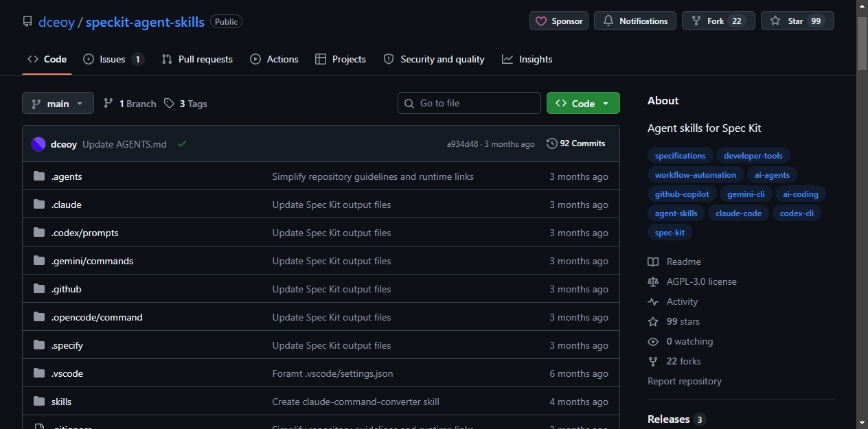Image resolution: width=868 pixels, height=429 pixels.
Task: Open the dceoy owner profile link
Action: click(x=57, y=22)
